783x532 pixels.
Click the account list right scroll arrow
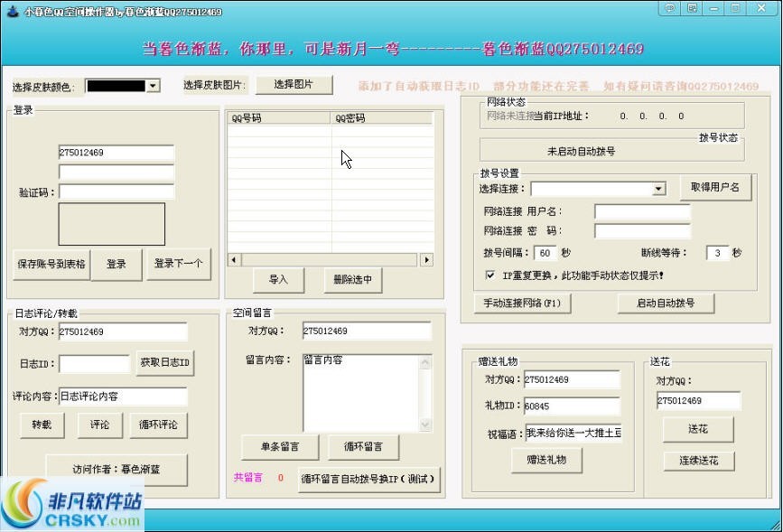point(426,260)
